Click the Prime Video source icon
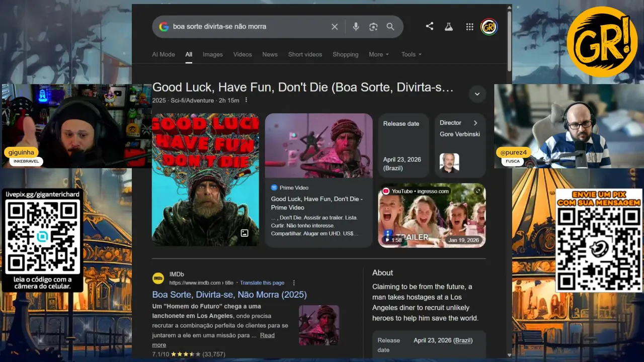The height and width of the screenshot is (362, 644). [x=274, y=188]
